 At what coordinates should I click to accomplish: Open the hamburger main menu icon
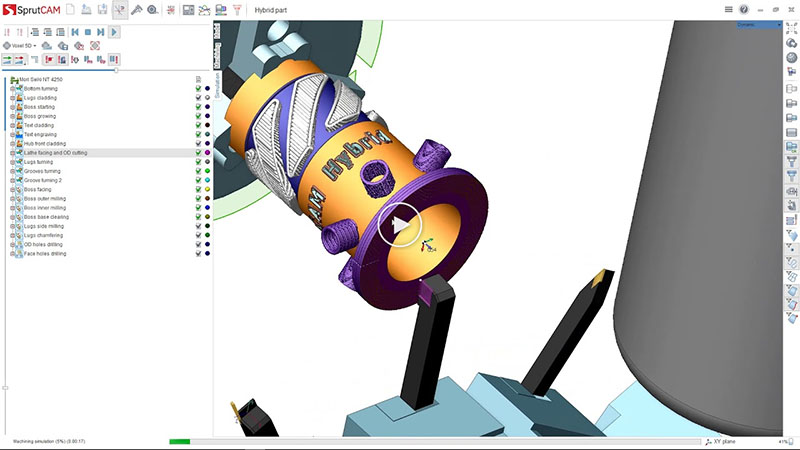pyautogui.click(x=728, y=10)
